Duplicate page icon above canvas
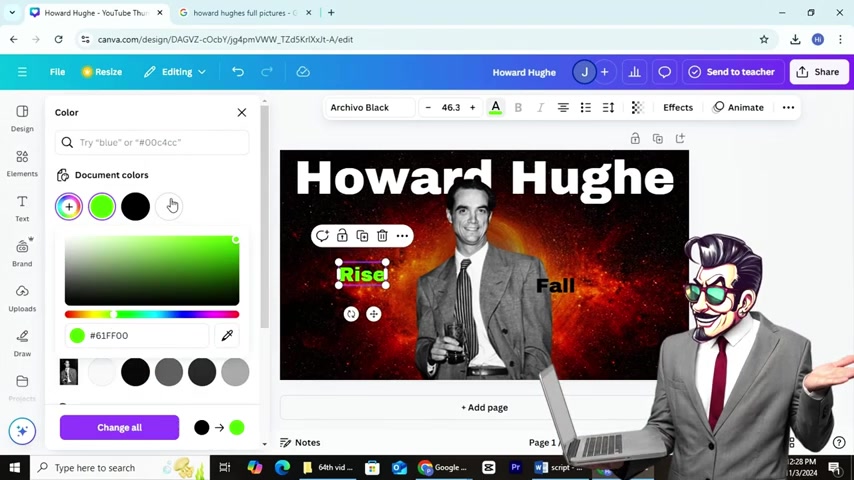Image resolution: width=854 pixels, height=480 pixels. 657,138
